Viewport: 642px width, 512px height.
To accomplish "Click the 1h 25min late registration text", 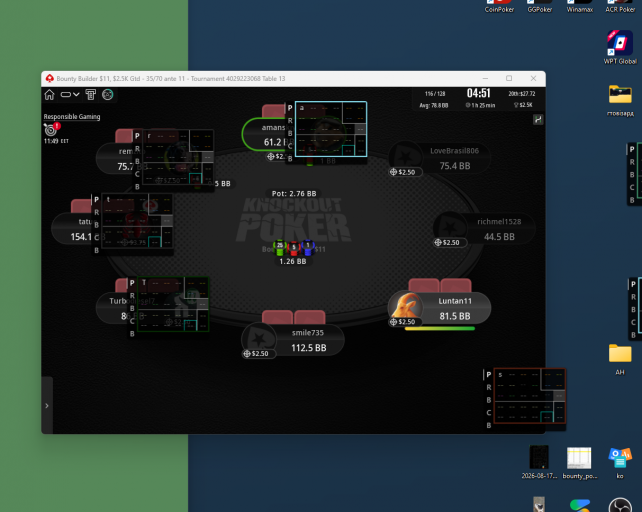I will click(480, 105).
